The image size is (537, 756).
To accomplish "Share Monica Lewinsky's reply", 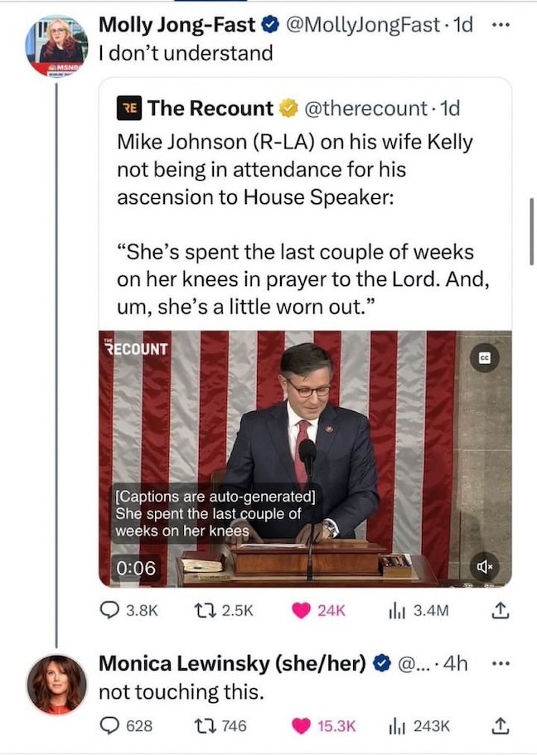I will (500, 726).
